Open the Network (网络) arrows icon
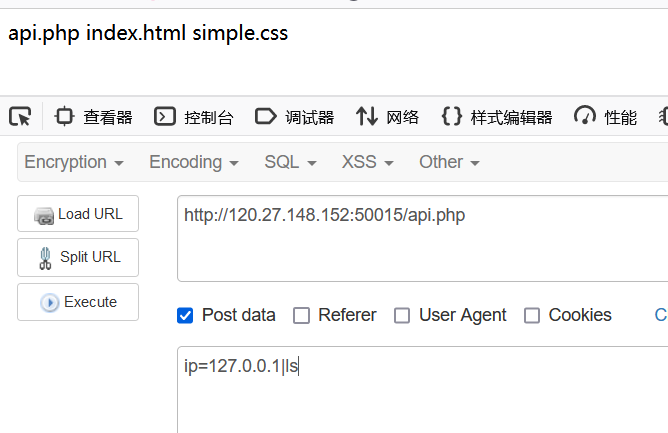This screenshot has width=668, height=433. tap(367, 116)
